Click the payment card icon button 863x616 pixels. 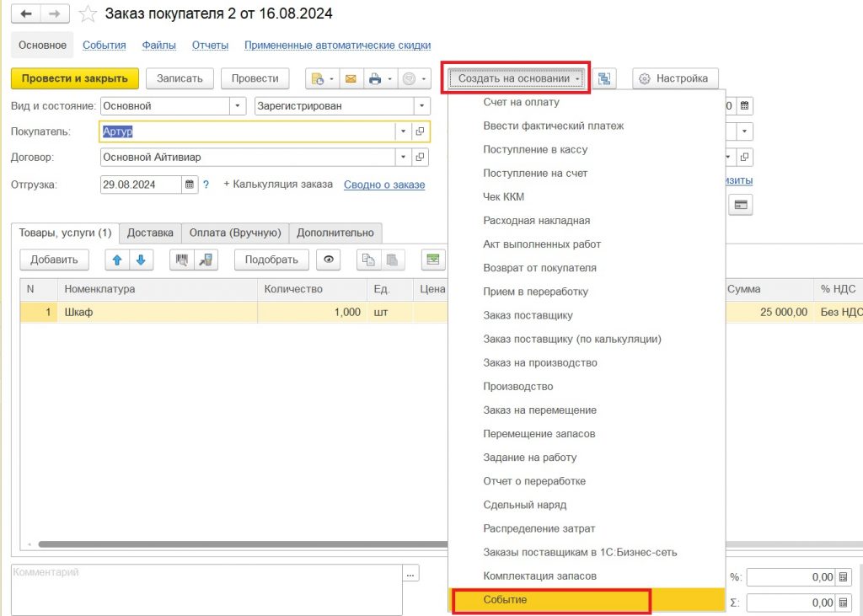click(741, 205)
